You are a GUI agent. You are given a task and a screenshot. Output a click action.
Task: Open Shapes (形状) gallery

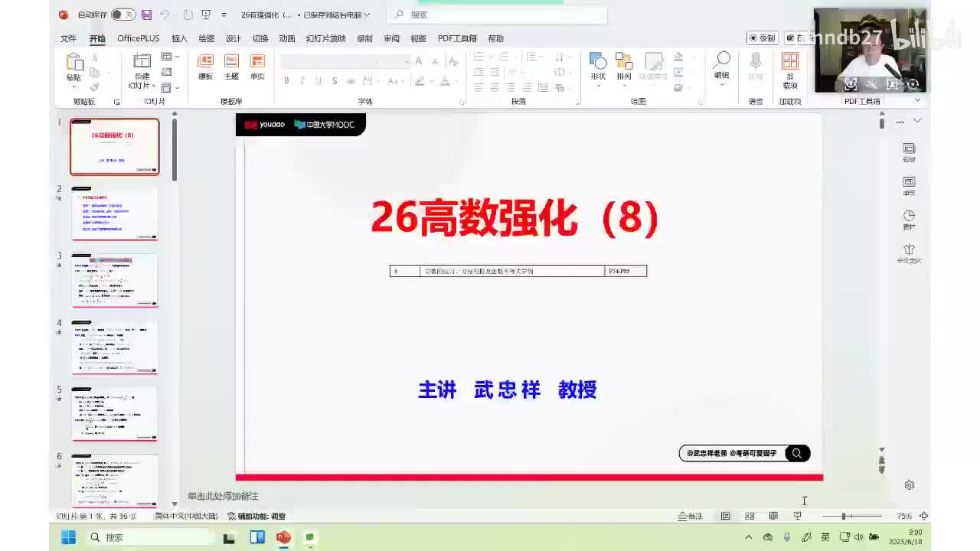pyautogui.click(x=598, y=67)
